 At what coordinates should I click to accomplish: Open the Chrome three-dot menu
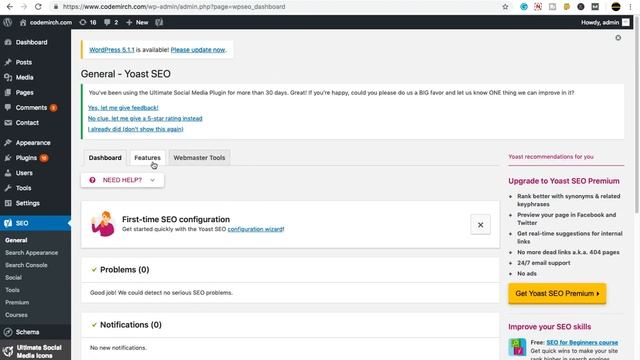coord(630,7)
